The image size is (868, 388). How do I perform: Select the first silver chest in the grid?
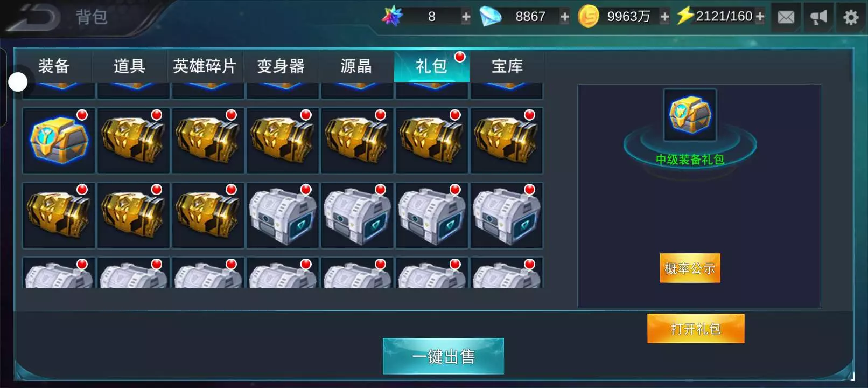point(283,215)
